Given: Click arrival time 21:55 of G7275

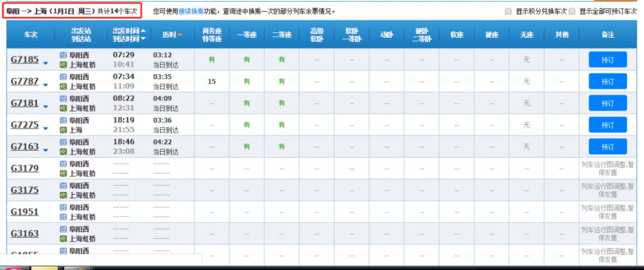Looking at the screenshot, I should pos(123,130).
